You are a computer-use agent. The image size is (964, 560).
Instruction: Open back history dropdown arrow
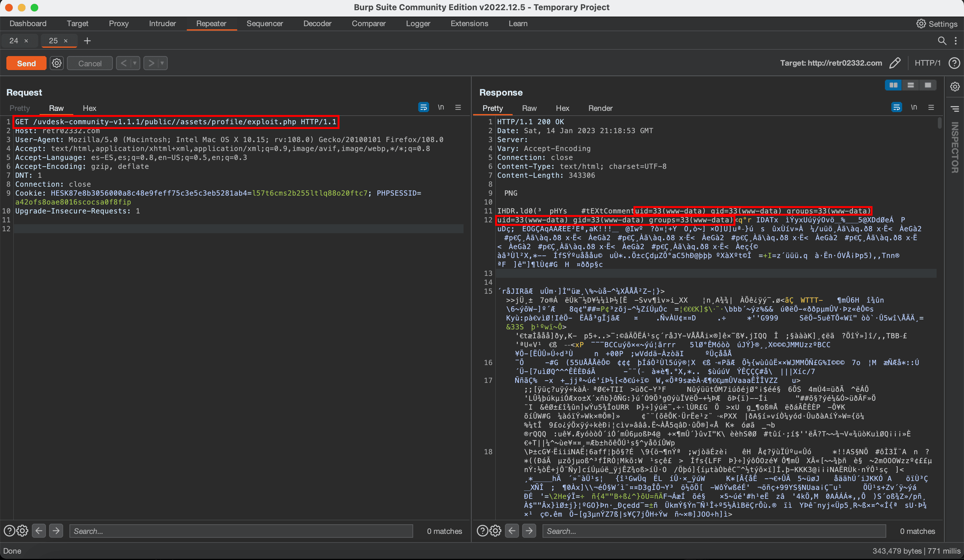135,63
